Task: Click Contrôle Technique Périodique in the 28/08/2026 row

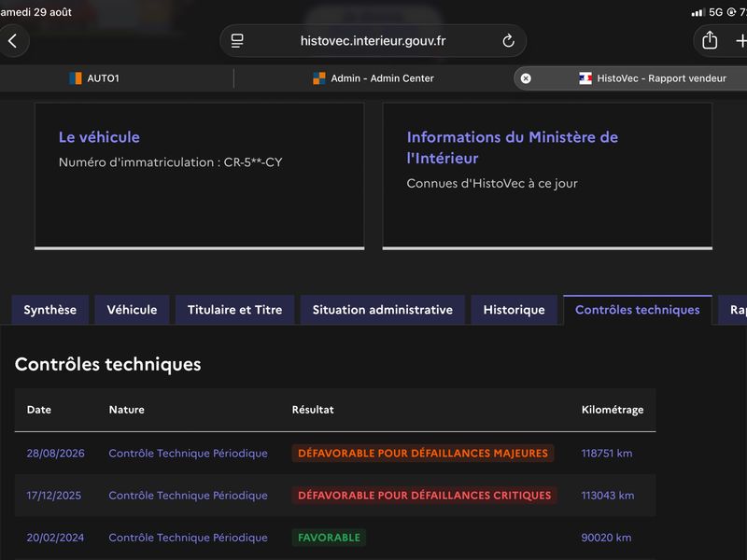Action: click(x=189, y=454)
